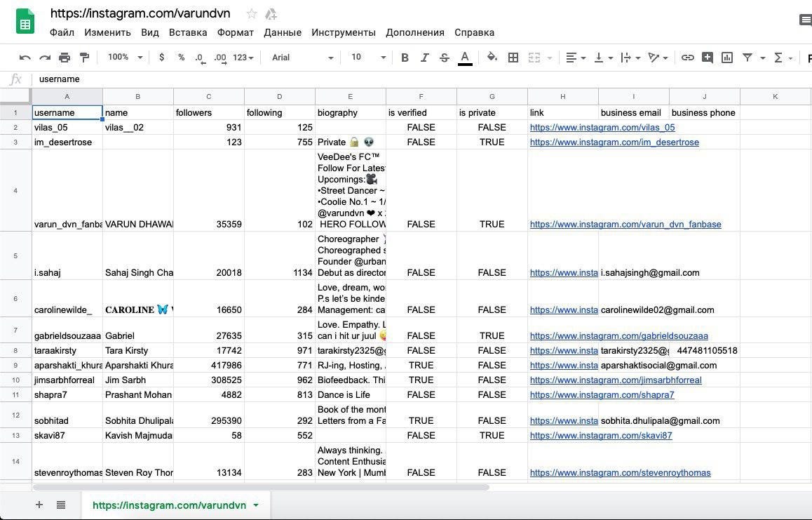Open the varun_dvn_fanbase instagram link
812x520 pixels.
(x=625, y=224)
